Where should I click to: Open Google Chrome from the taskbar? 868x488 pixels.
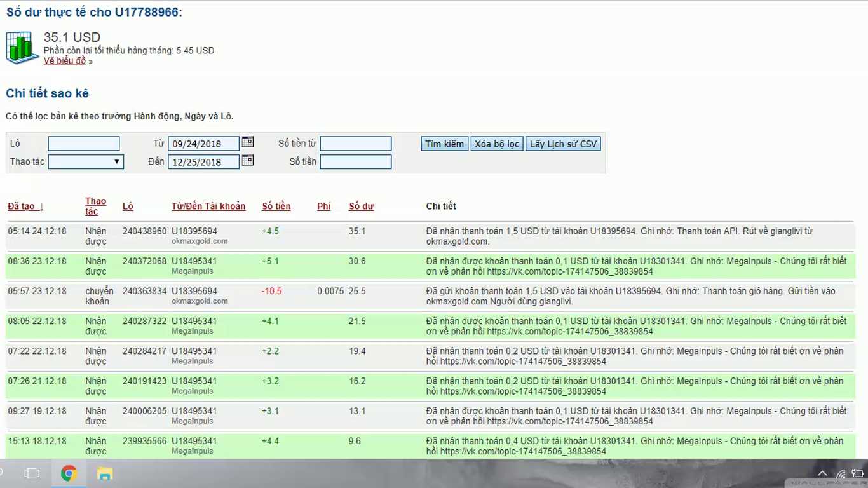[69, 473]
